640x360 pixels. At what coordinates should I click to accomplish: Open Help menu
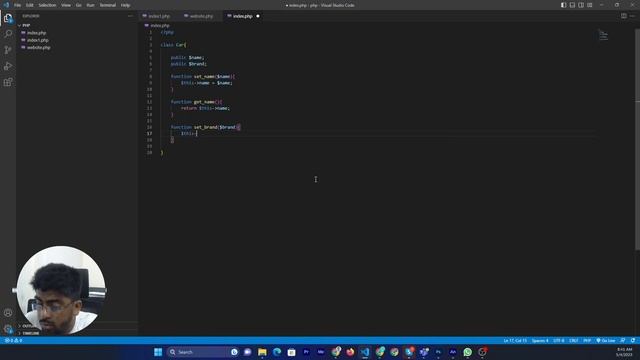point(125,5)
